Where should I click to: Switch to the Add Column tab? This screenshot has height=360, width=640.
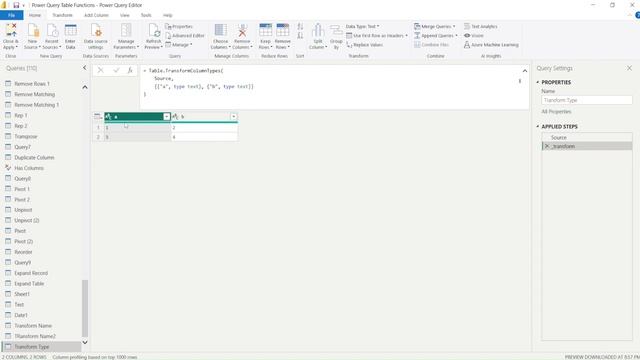click(96, 15)
